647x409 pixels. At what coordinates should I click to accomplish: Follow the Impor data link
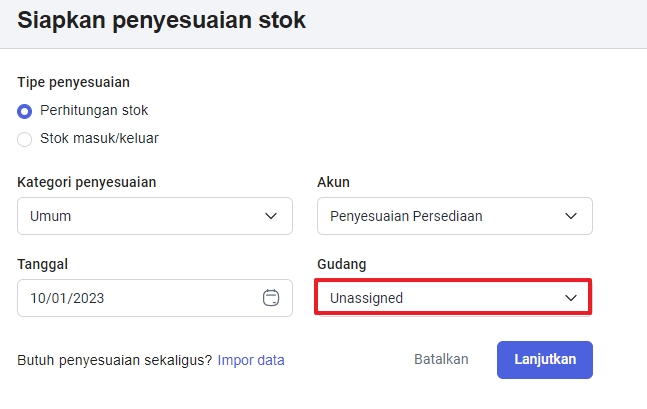point(251,360)
